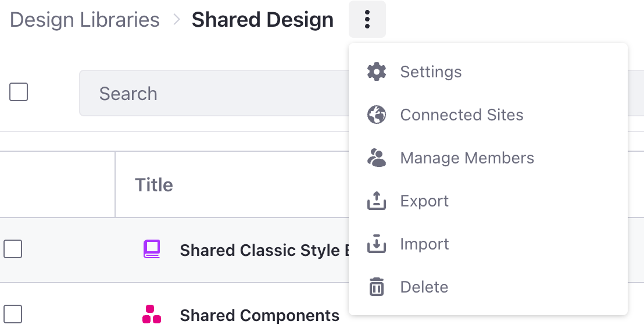
Task: Open the Shared Components library item
Action: 260,315
